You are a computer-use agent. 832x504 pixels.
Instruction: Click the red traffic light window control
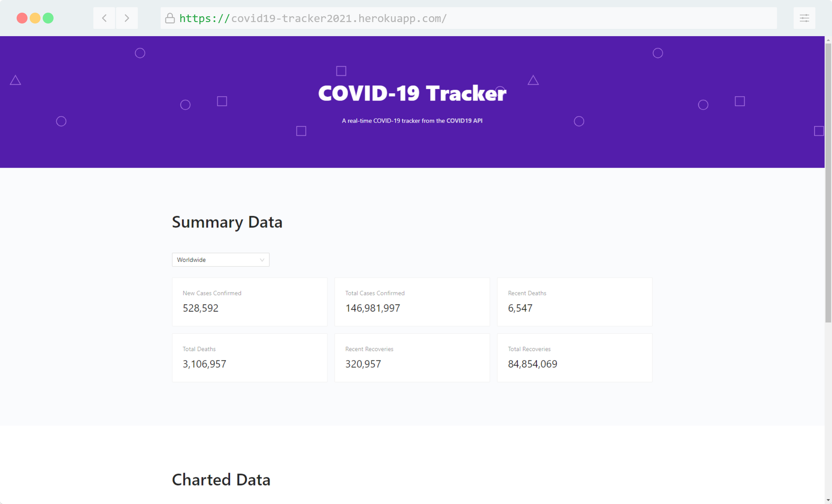pos(22,18)
